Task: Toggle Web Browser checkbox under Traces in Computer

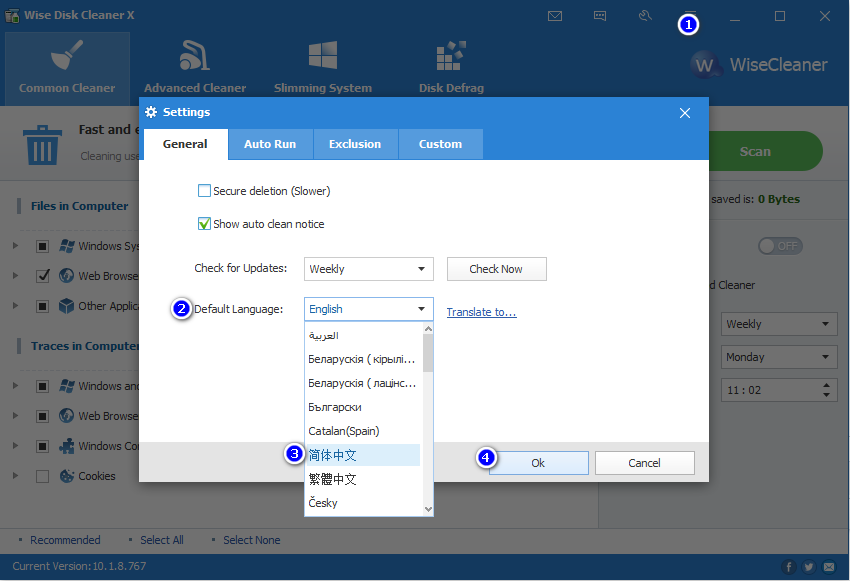Action: point(42,416)
